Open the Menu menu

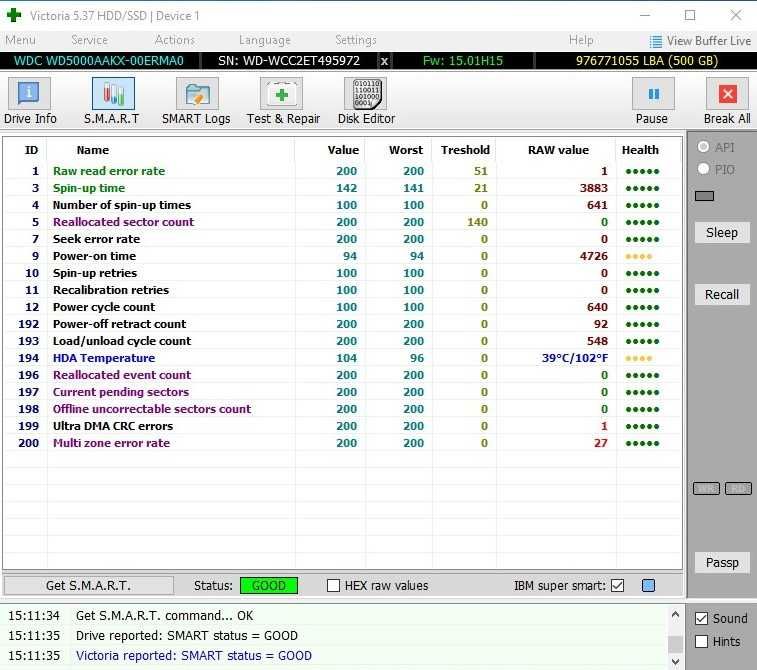(20, 40)
